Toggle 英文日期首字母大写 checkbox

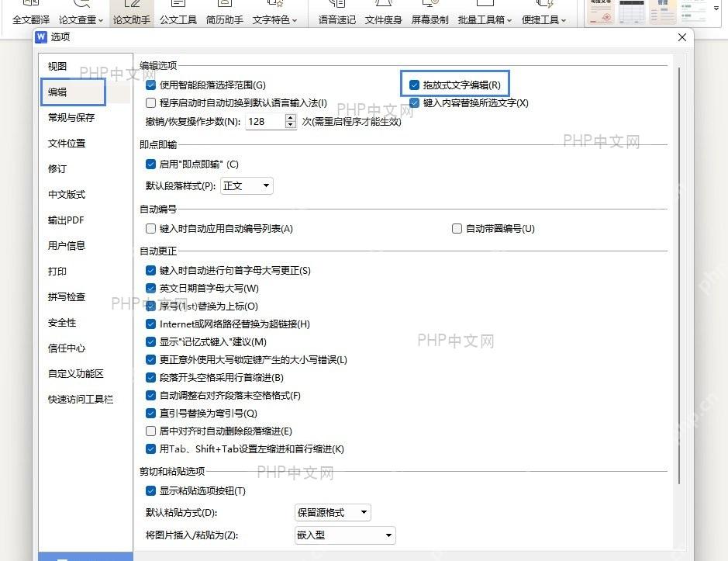point(150,288)
